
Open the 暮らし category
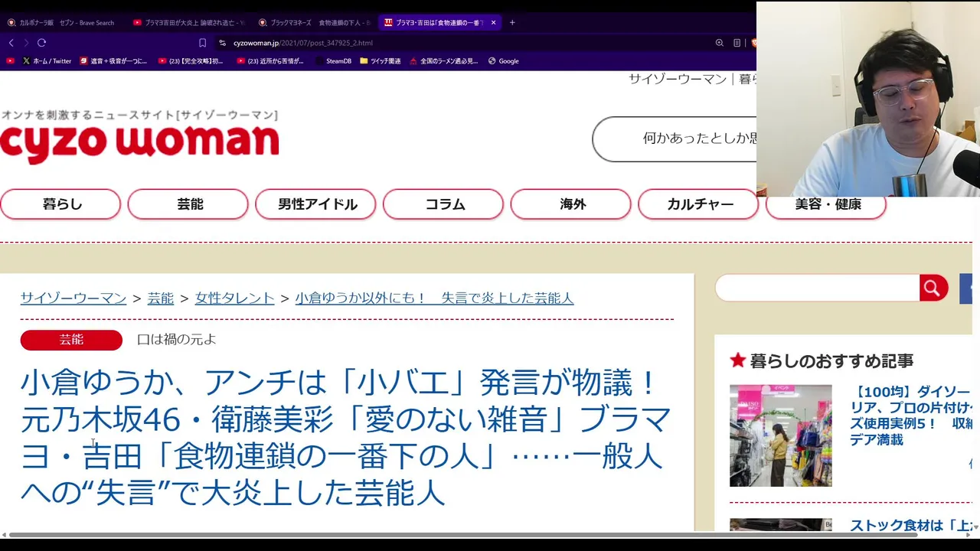point(60,204)
